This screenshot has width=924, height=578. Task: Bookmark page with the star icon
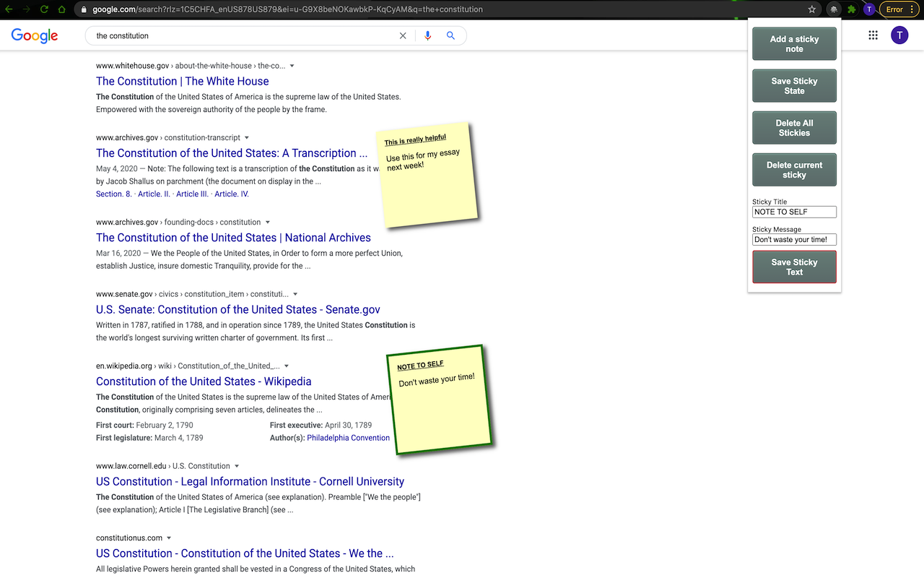[x=812, y=9]
